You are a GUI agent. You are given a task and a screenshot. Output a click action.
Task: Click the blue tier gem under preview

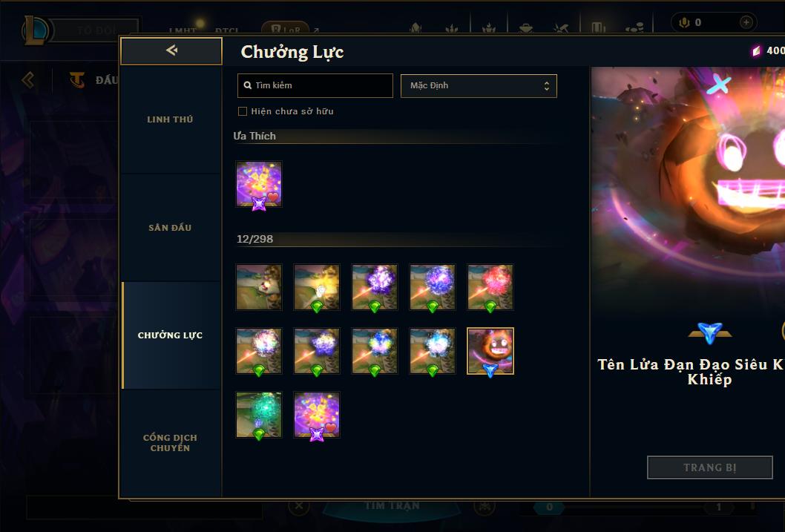coord(710,333)
